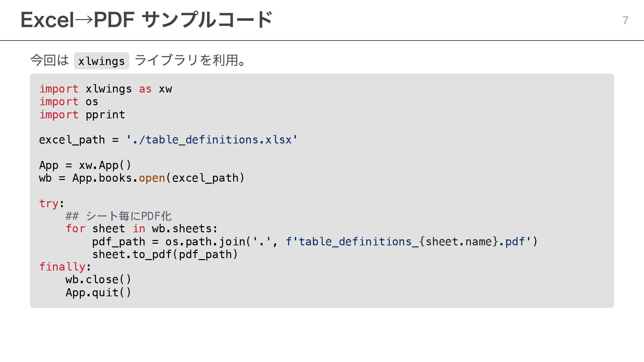Click the orange "open" keyword

(152, 178)
